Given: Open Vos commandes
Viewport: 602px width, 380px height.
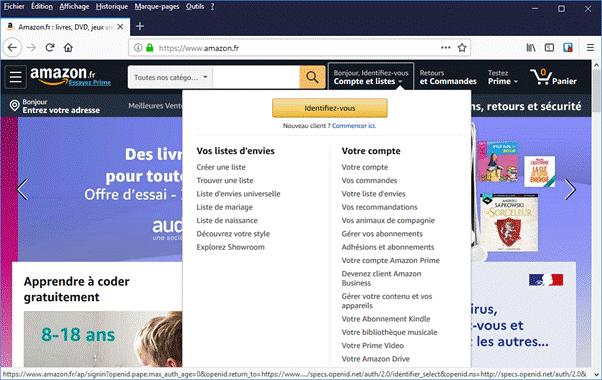Looking at the screenshot, I should click(369, 180).
